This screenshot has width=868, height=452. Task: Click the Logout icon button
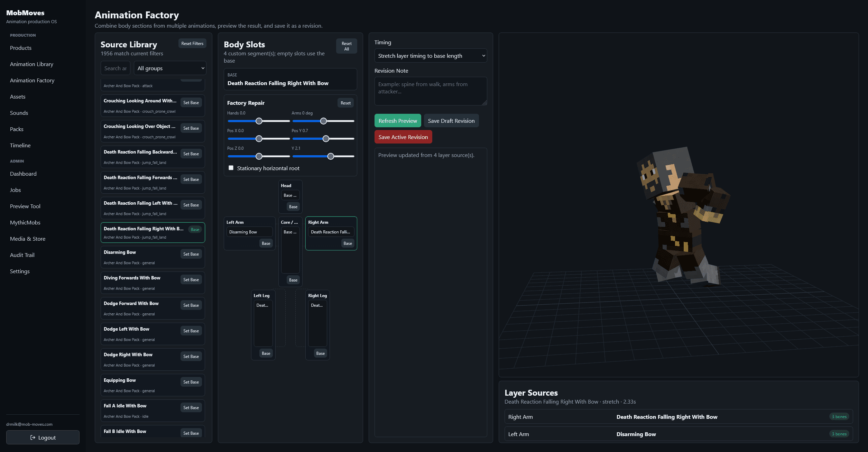tap(43, 437)
